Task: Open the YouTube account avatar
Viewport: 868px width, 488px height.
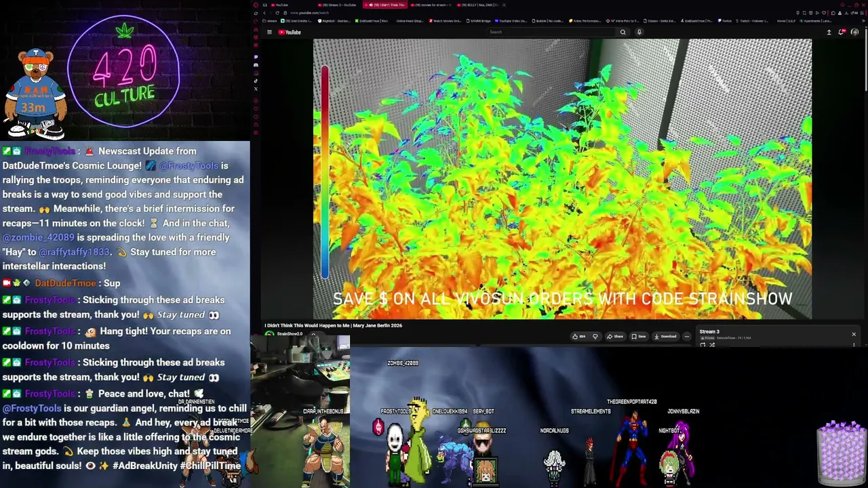Action: [x=854, y=32]
